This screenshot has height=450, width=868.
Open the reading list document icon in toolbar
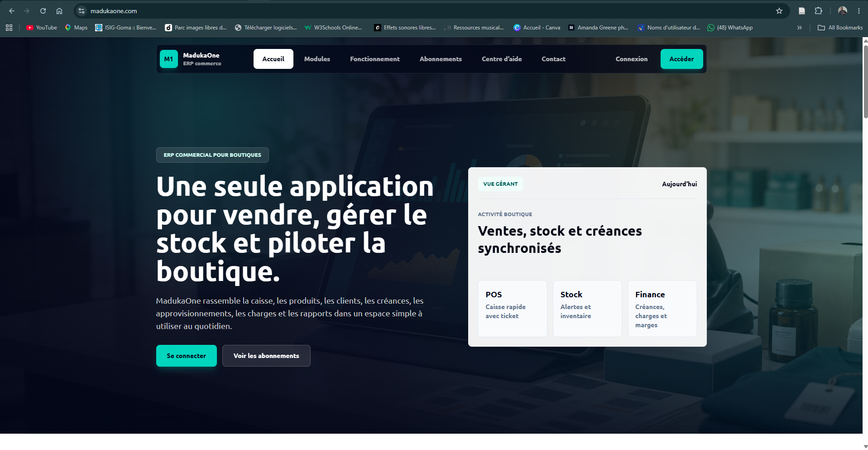click(x=802, y=11)
